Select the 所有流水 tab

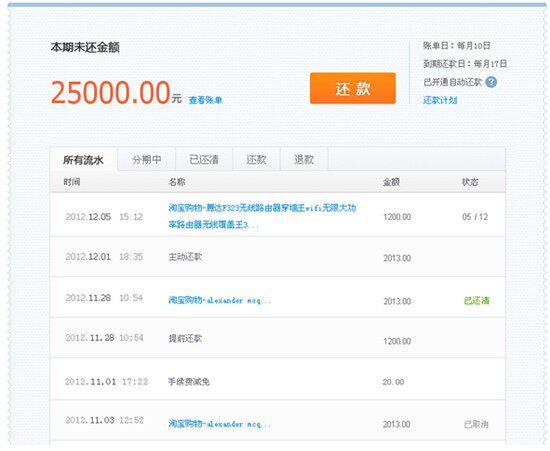(x=83, y=160)
